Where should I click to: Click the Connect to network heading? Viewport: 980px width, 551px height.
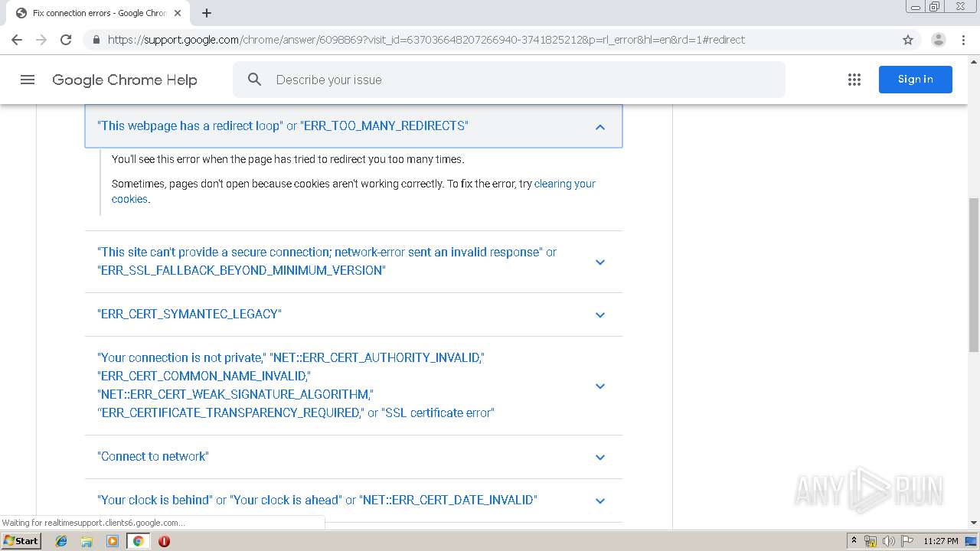153,456
